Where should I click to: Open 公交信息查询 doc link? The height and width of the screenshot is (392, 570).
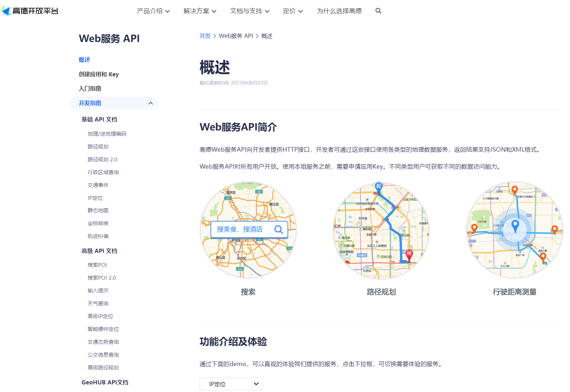click(103, 355)
